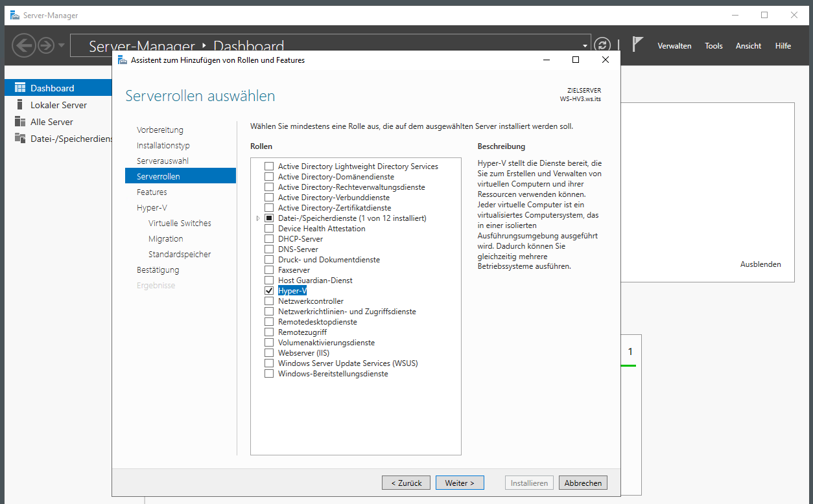
Task: Select the Serverrollen wizard step
Action: tap(180, 176)
